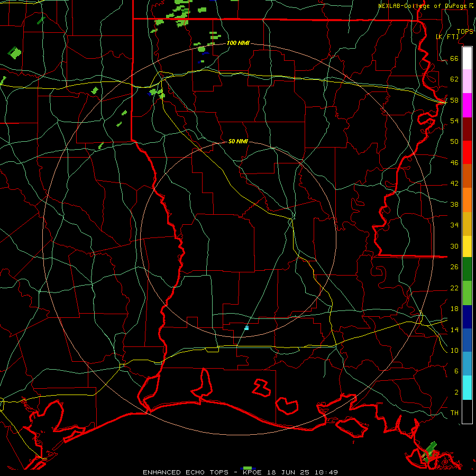This screenshot has height=476, width=476.
Task: Click the '18 JUN 25' date text
Action: (288, 472)
